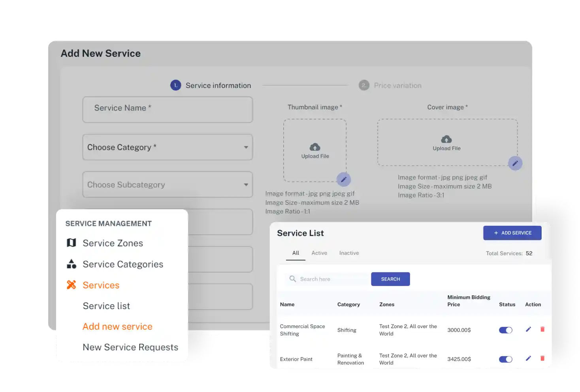
Task: Click the Service Categories shapes icon
Action: coord(72,264)
